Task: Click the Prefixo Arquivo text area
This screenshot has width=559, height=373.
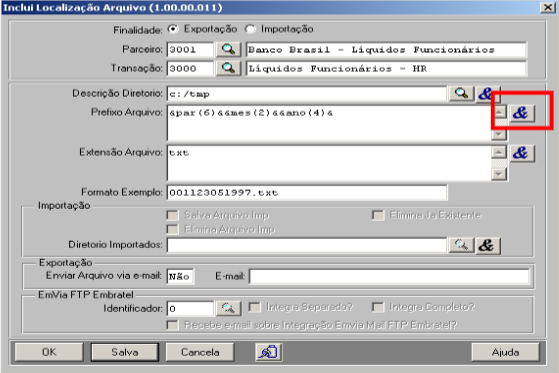Action: (x=329, y=123)
